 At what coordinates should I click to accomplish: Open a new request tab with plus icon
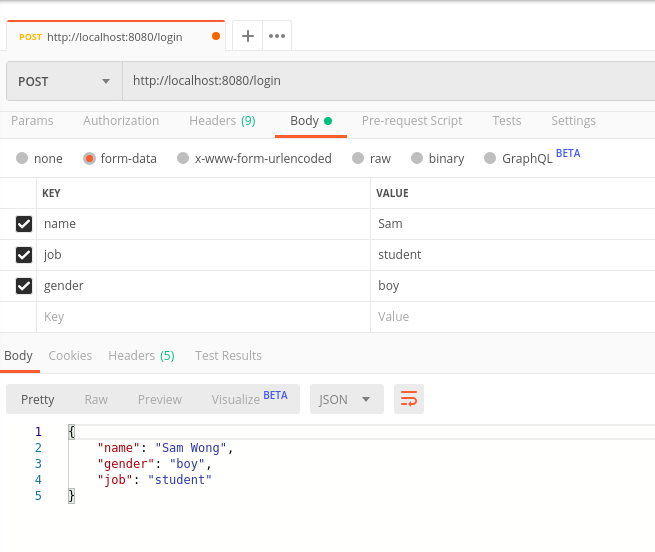tap(248, 36)
